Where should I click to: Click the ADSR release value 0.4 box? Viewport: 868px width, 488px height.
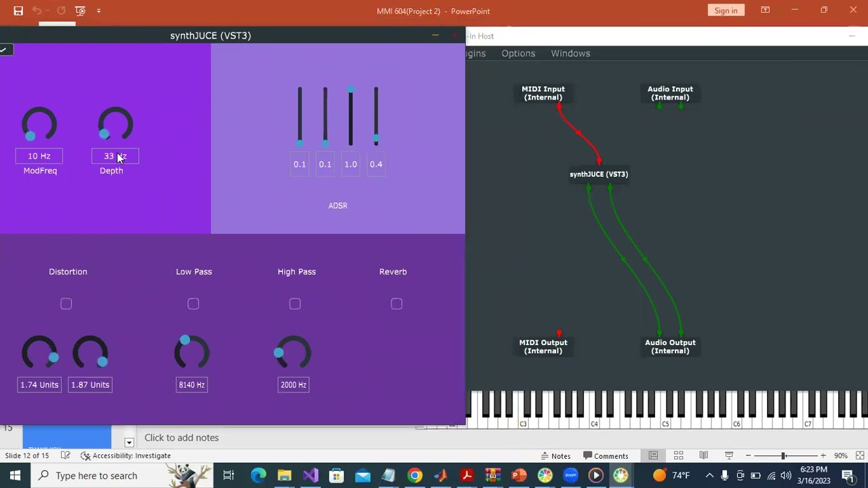click(376, 164)
